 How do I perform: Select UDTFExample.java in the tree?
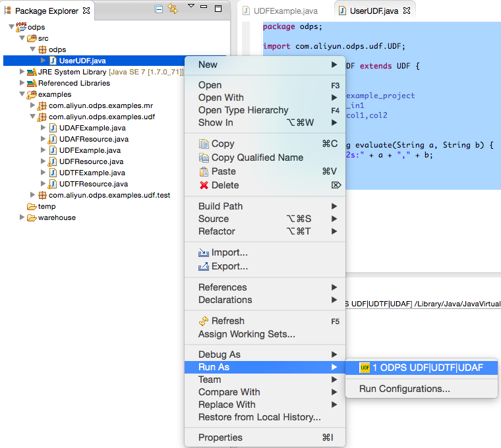92,173
